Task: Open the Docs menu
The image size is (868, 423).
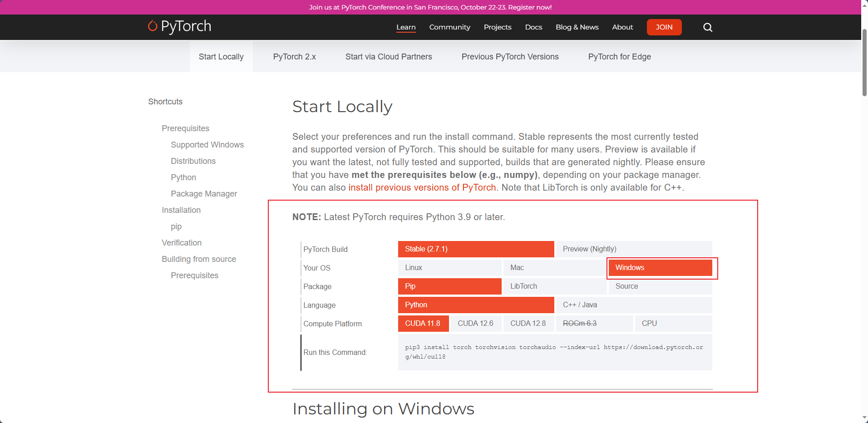Action: (533, 27)
